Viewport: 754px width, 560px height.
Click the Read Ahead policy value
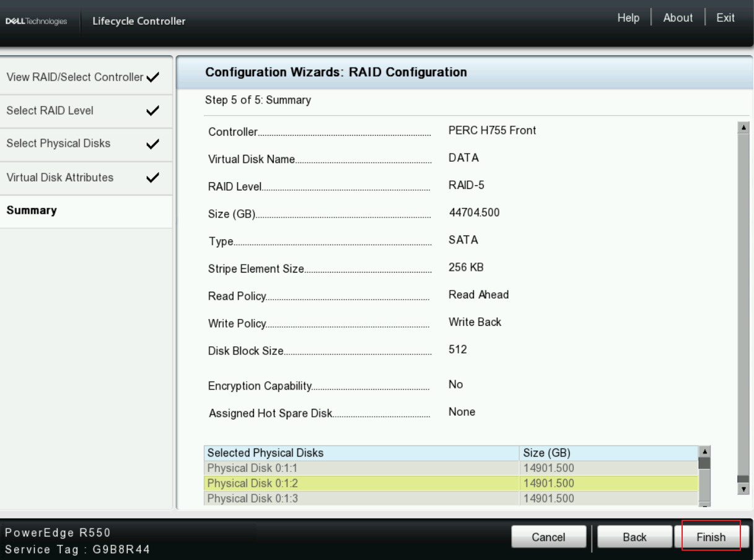pos(478,295)
